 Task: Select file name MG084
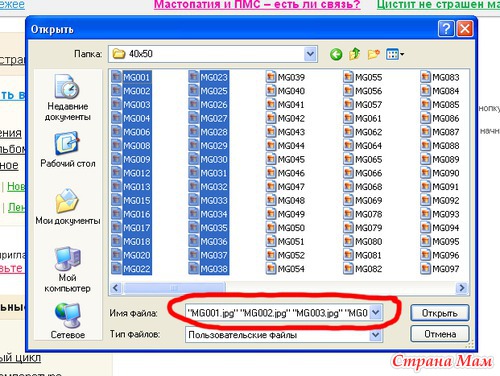tap(446, 91)
